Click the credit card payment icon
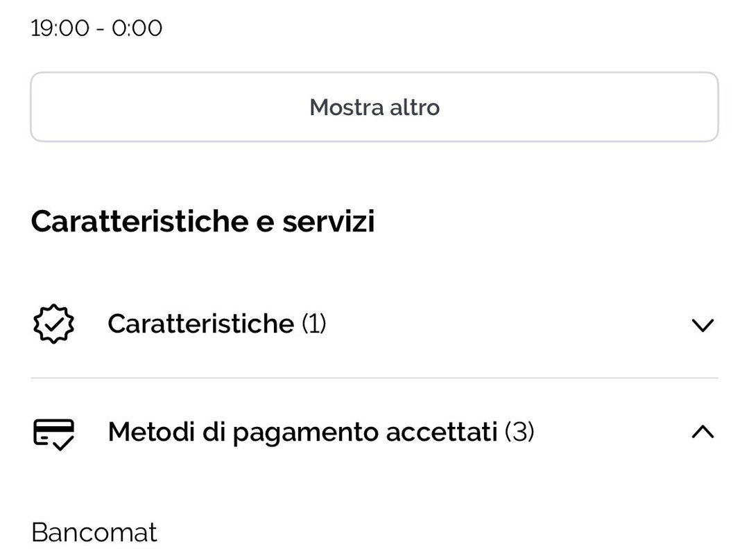749x560 pixels. pos(53,435)
